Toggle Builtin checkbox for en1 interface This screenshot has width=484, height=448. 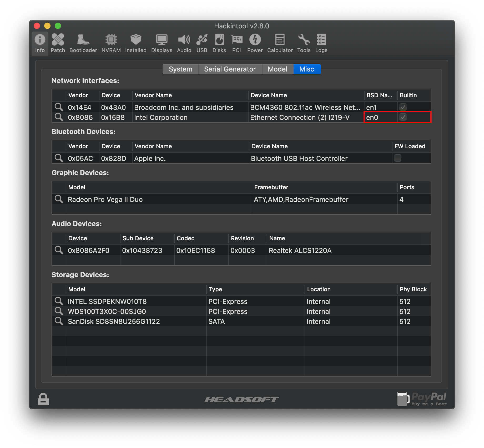(403, 107)
